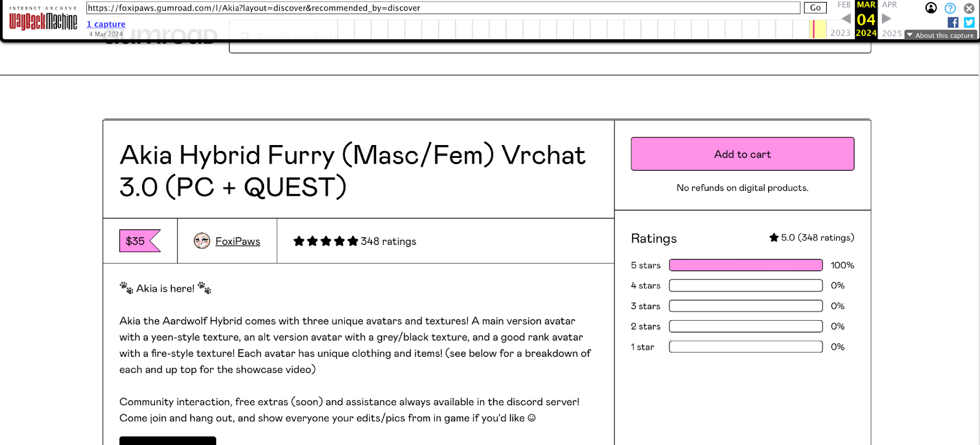Click the FoxiPaws avatar image

pos(202,241)
